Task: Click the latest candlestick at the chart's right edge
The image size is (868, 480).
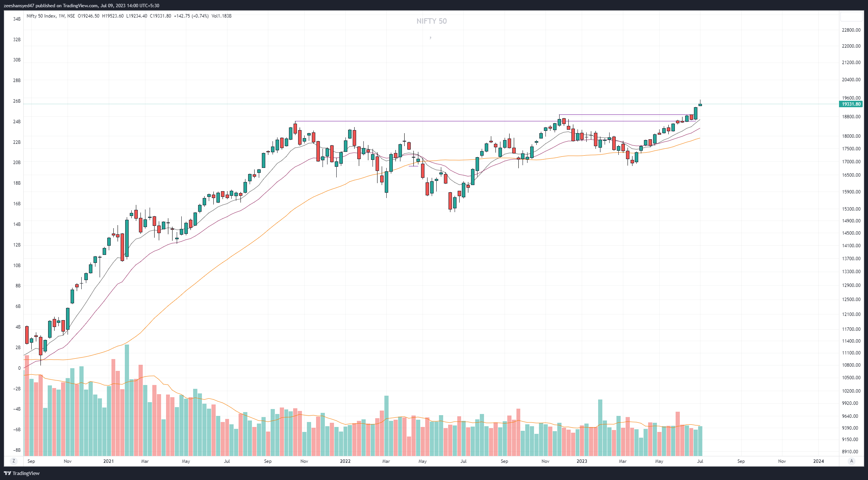Action: click(700, 105)
